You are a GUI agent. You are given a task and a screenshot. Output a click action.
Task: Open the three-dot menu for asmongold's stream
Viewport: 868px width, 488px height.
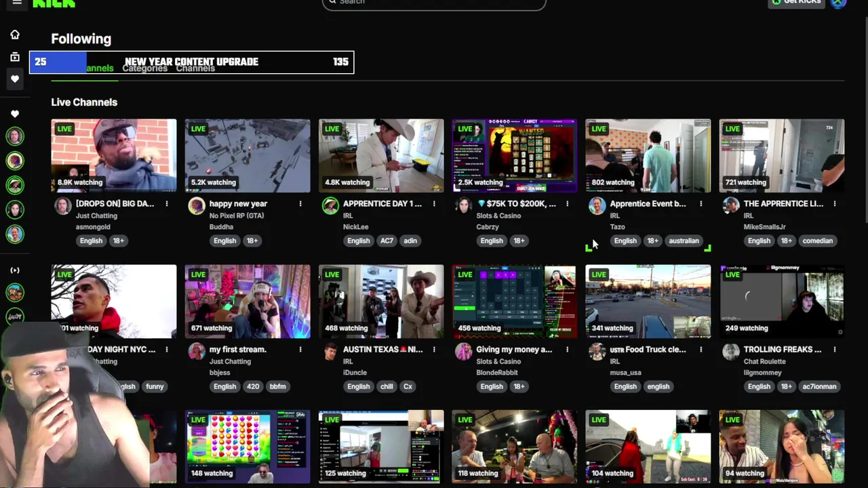[167, 204]
